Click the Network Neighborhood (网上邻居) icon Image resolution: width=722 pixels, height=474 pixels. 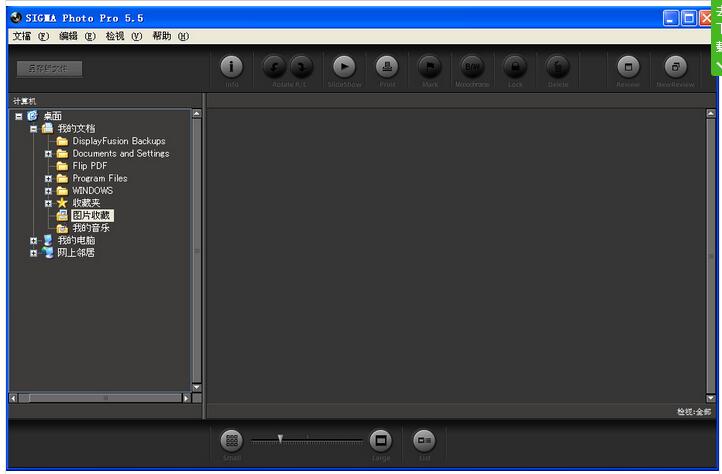47,252
